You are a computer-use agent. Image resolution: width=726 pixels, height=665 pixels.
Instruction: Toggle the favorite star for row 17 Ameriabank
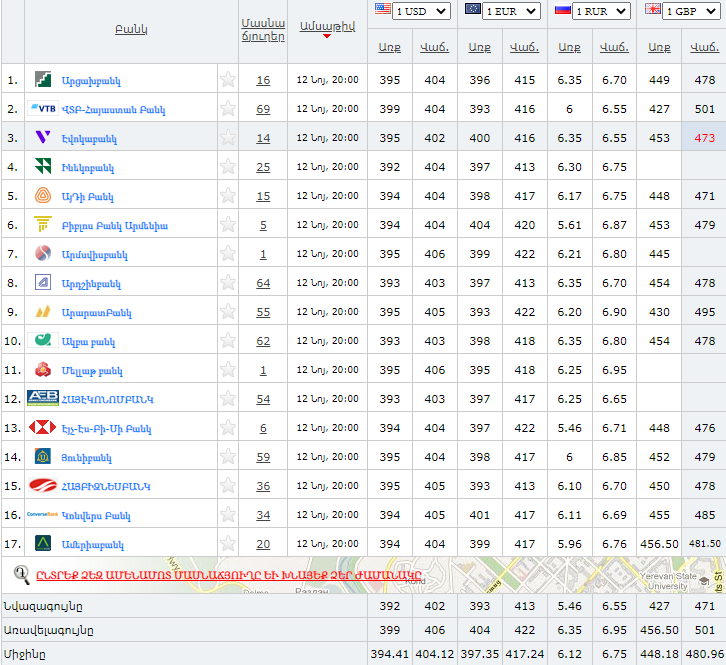click(228, 543)
